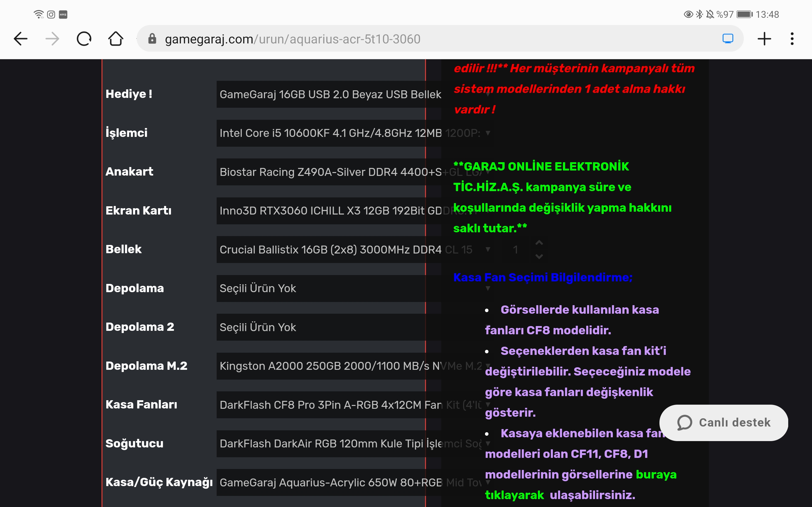This screenshot has width=812, height=507.
Task: Switch to desktop view icon in address bar
Action: click(x=727, y=39)
